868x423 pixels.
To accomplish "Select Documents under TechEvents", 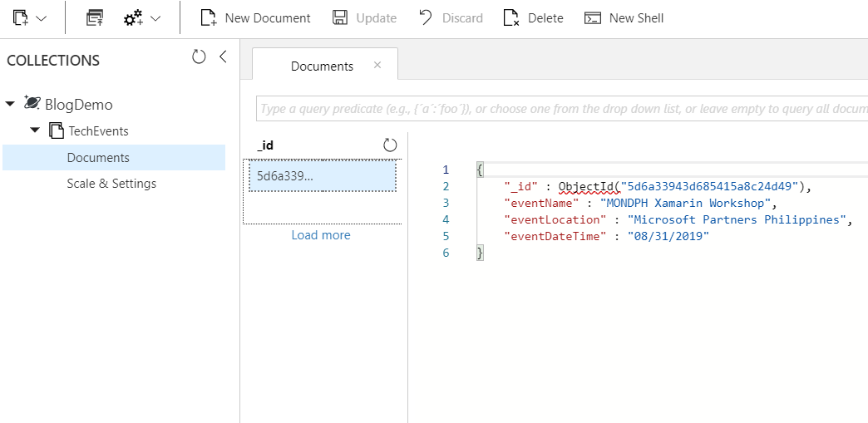I will pos(113,158).
